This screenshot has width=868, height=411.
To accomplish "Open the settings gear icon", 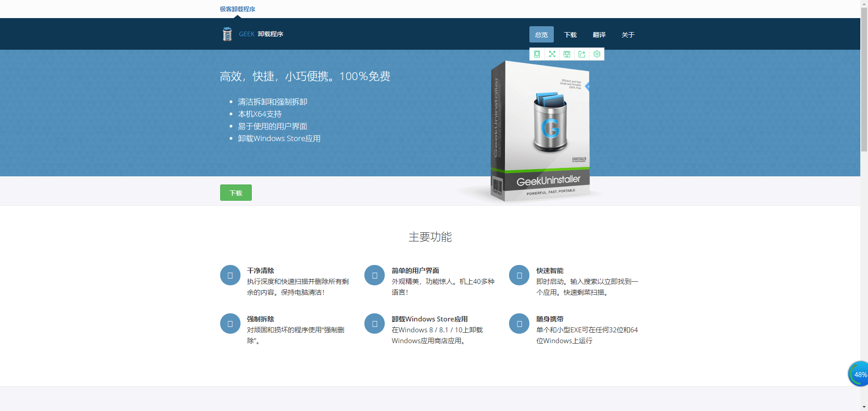I will [597, 54].
